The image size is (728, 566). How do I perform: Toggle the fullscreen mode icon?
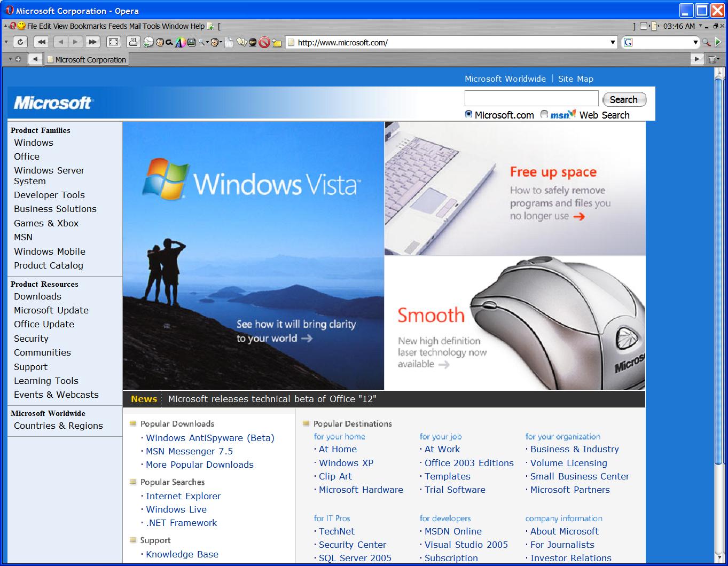tap(114, 42)
